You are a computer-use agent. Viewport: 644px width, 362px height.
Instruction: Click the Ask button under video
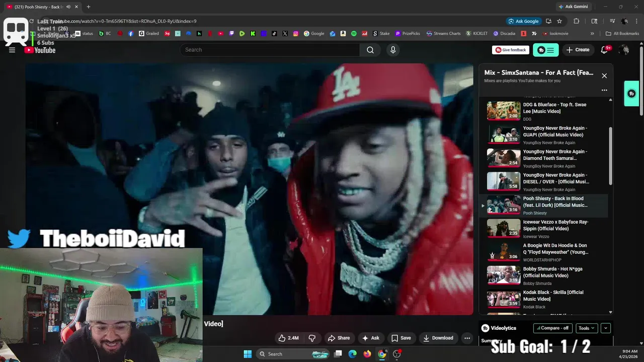click(x=371, y=338)
